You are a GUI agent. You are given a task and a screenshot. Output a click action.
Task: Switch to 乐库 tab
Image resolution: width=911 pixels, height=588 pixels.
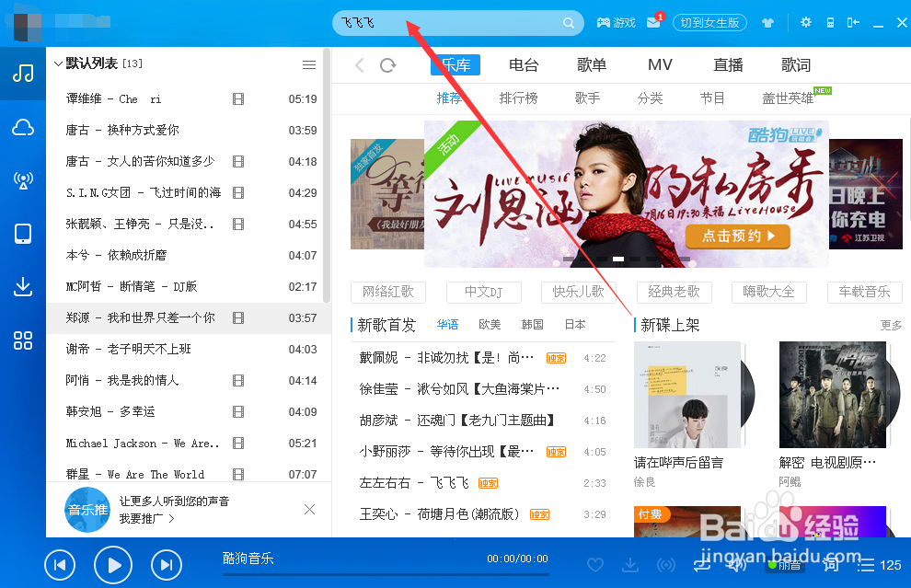455,65
